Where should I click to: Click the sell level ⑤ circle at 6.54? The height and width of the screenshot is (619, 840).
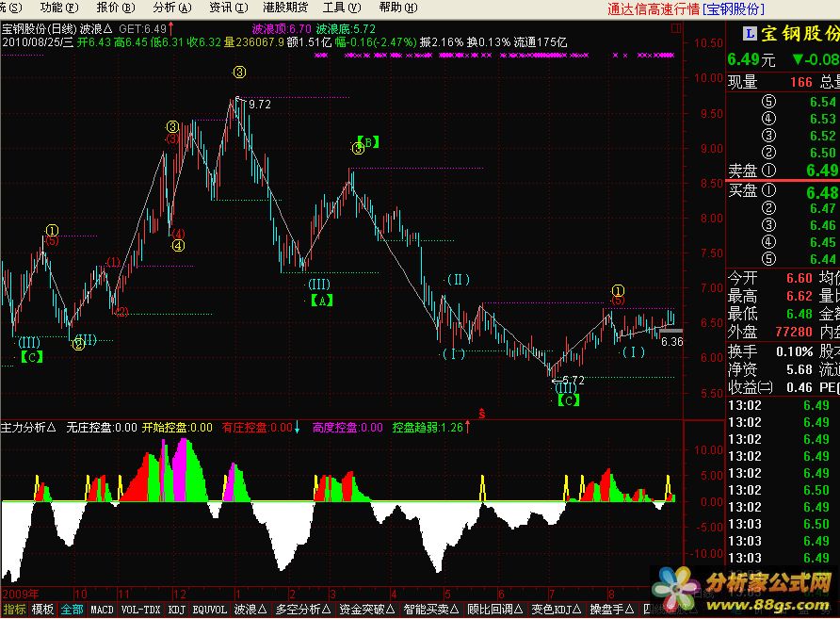click(768, 102)
